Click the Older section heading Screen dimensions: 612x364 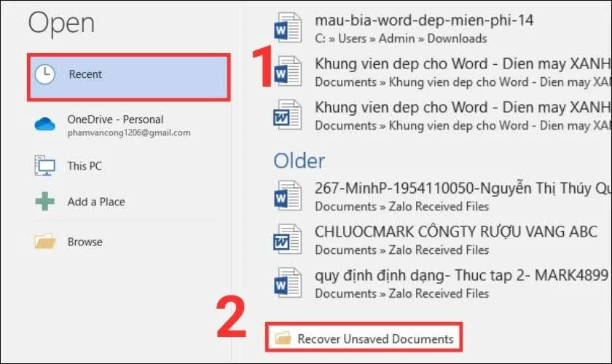pos(299,161)
